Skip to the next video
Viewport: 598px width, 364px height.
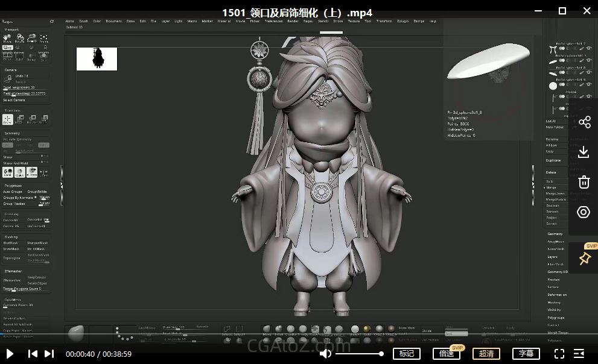[49, 354]
